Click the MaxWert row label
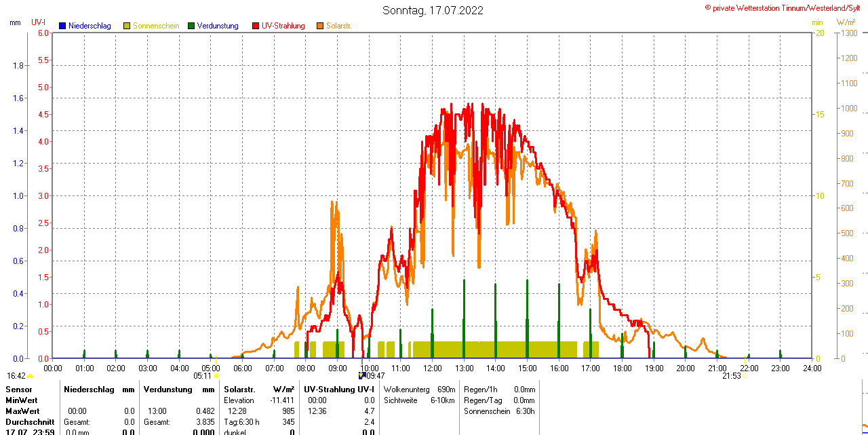 [x=23, y=411]
